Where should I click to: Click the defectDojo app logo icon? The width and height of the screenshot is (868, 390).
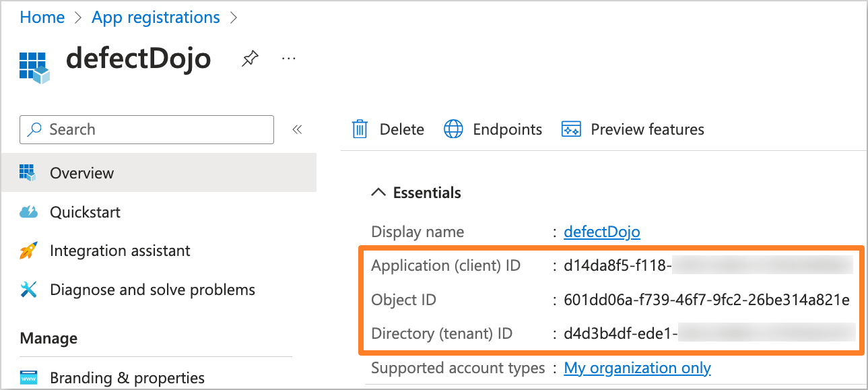(x=32, y=65)
